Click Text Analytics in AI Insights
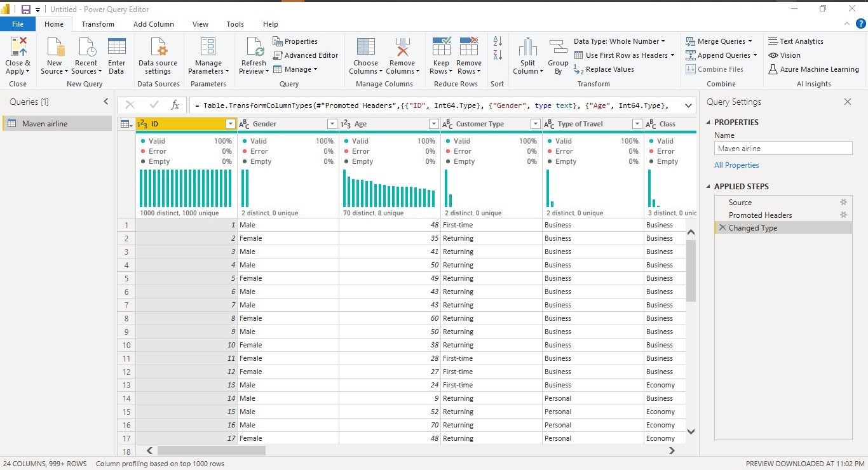Screen dimensions: 868x470 click(x=796, y=41)
